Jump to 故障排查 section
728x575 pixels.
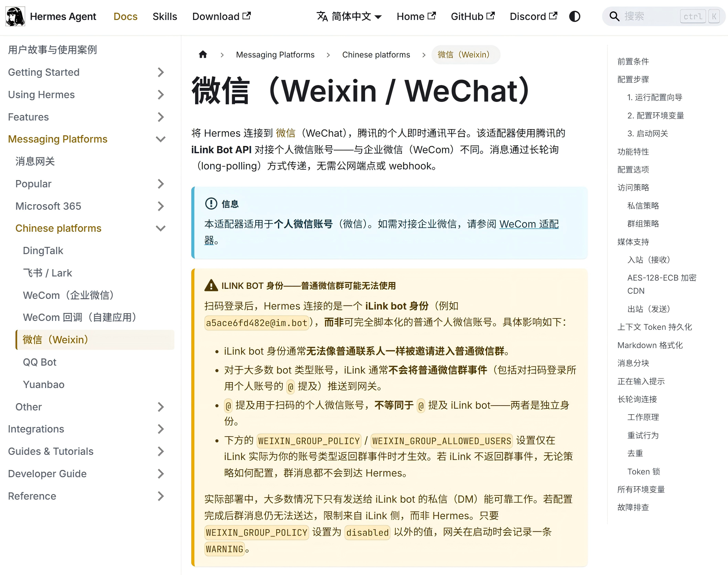pyautogui.click(x=633, y=508)
